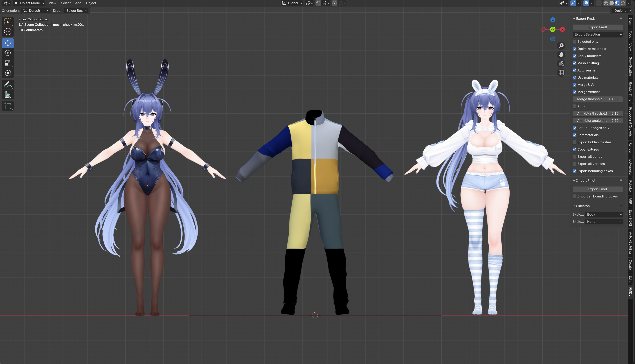Open the Drag Select Box dropdown
This screenshot has width=635, height=364.
[x=76, y=11]
